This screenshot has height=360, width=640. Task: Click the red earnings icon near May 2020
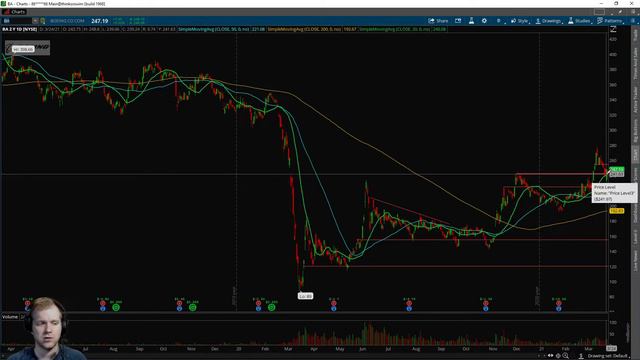click(x=333, y=303)
